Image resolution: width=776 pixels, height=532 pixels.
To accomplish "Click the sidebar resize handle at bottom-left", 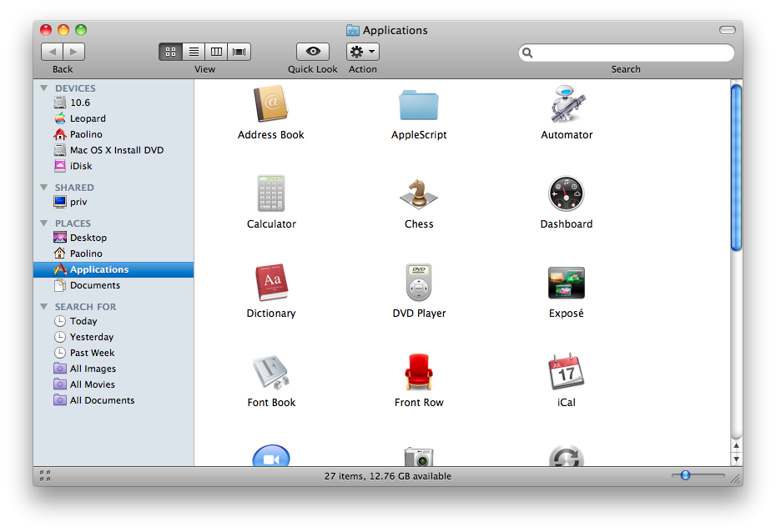I will pos(45,475).
